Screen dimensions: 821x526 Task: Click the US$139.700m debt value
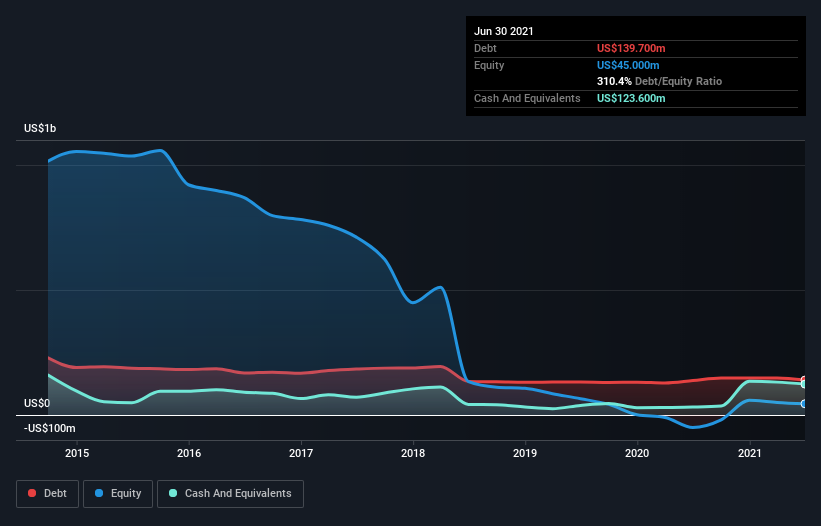pyautogui.click(x=631, y=48)
